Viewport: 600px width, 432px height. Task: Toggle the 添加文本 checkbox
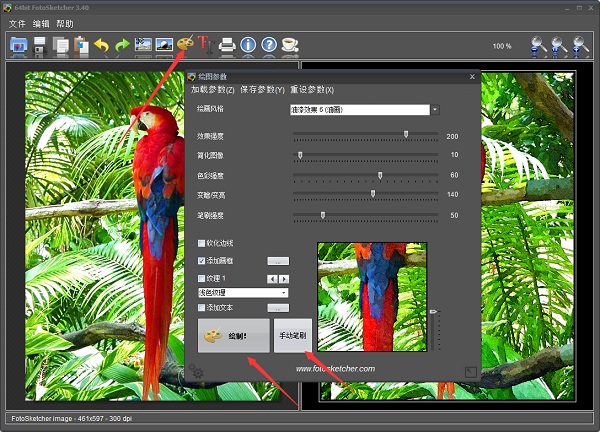click(202, 308)
